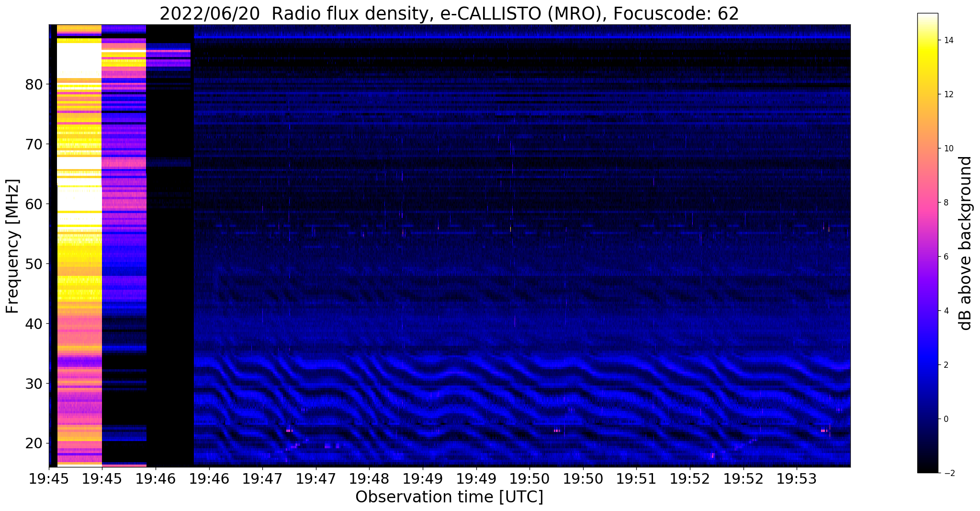Image resolution: width=980 pixels, height=511 pixels.
Task: Click the colorbar tick label 6
Action: point(946,257)
